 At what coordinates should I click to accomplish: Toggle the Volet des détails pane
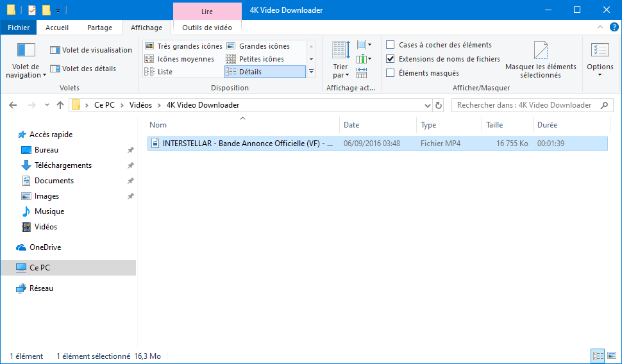[x=83, y=69]
